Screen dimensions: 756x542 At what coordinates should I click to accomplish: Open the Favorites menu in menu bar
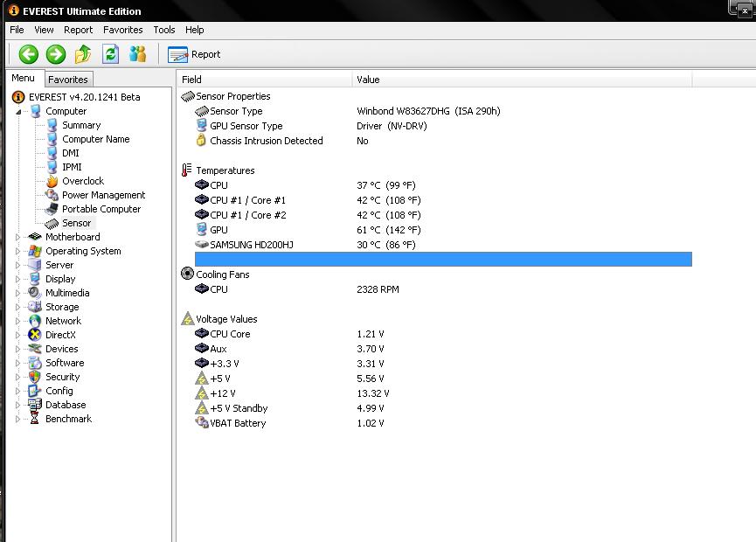(x=123, y=30)
